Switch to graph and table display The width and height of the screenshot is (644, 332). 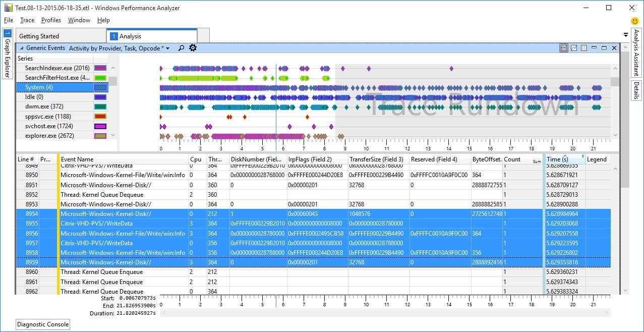(x=564, y=48)
